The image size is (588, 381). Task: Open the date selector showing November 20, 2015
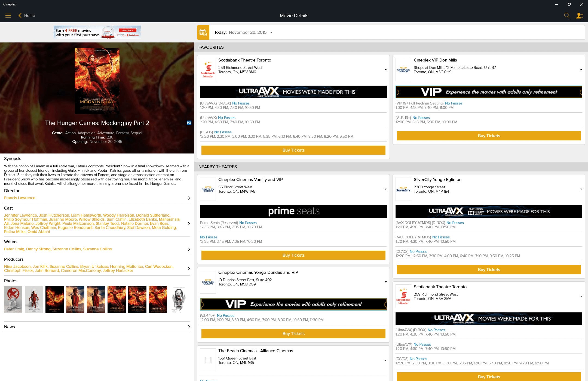(x=250, y=32)
